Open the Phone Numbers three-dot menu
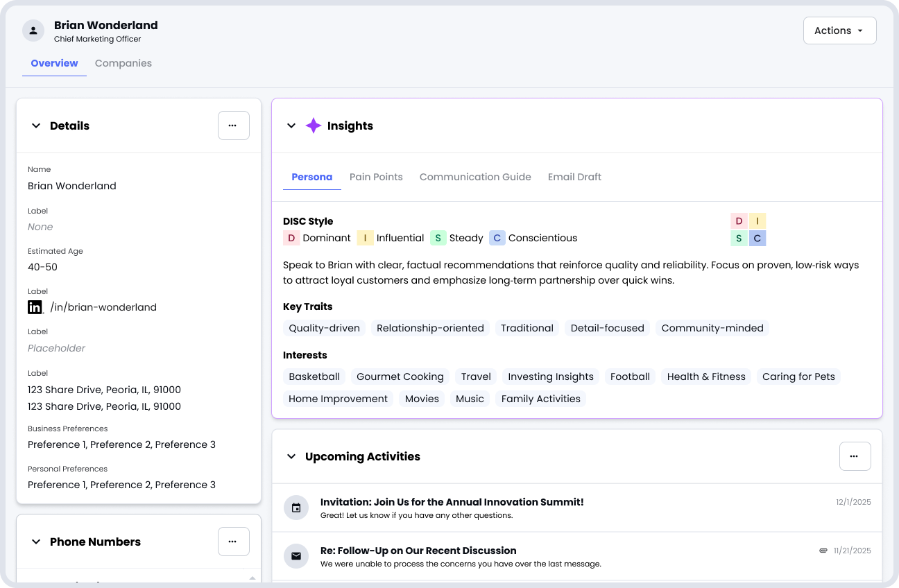 coord(233,542)
